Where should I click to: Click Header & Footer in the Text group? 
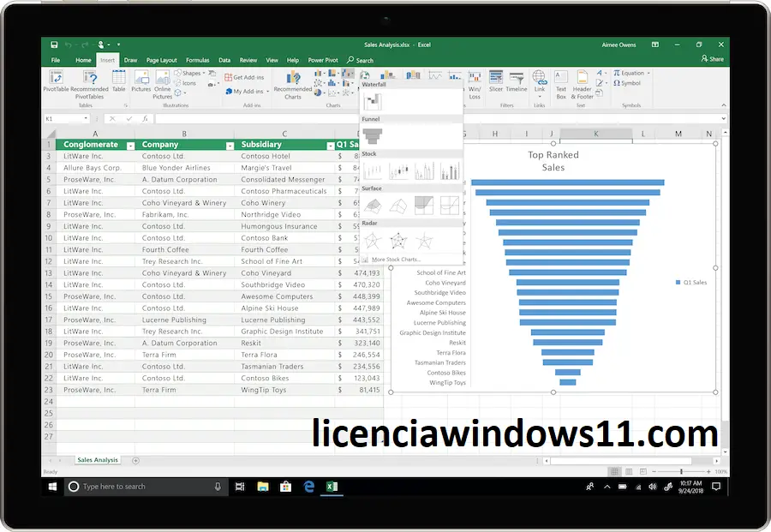tap(583, 85)
